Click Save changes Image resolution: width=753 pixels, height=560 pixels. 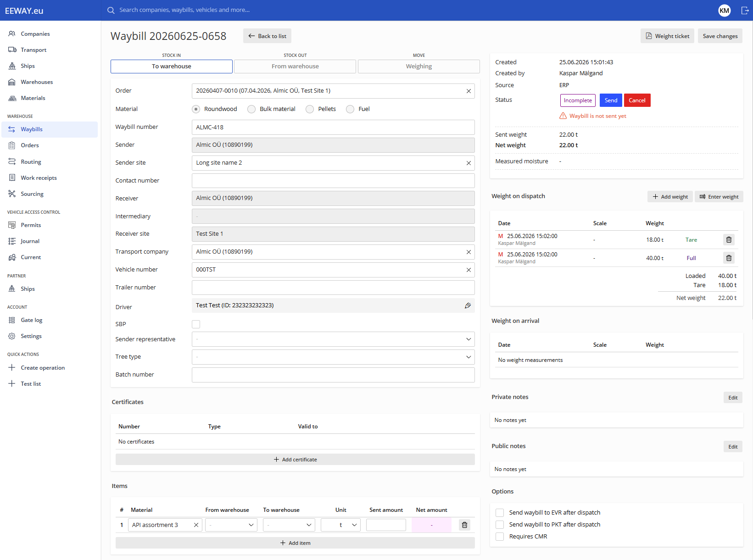tap(720, 36)
